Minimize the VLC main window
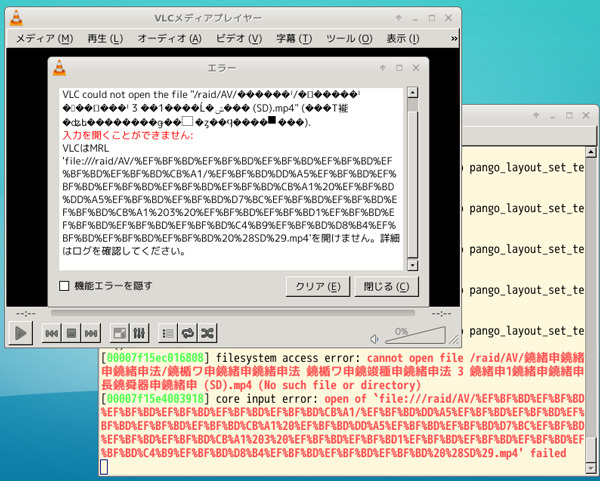This screenshot has height=481, width=600. pyautogui.click(x=415, y=19)
